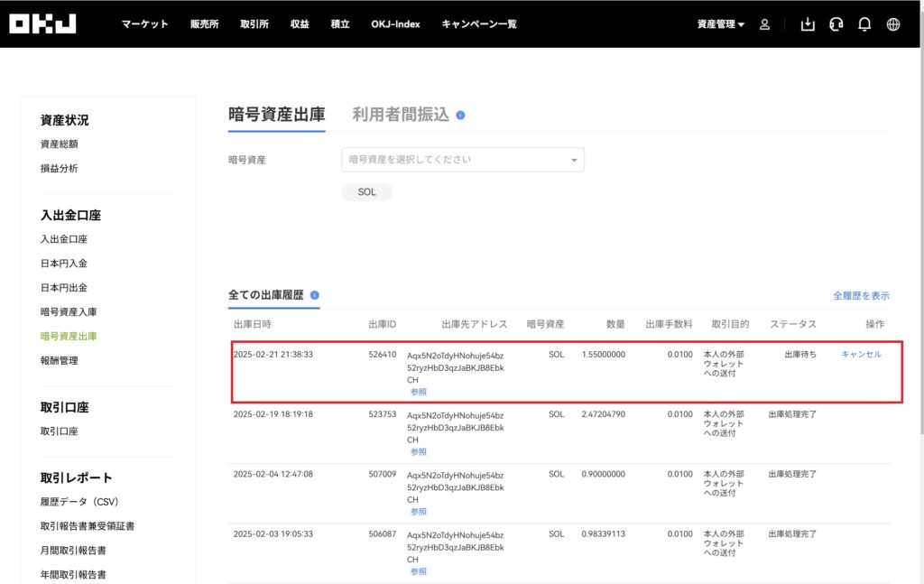Click the ステータス column header
924x584 pixels.
pyautogui.click(x=792, y=324)
